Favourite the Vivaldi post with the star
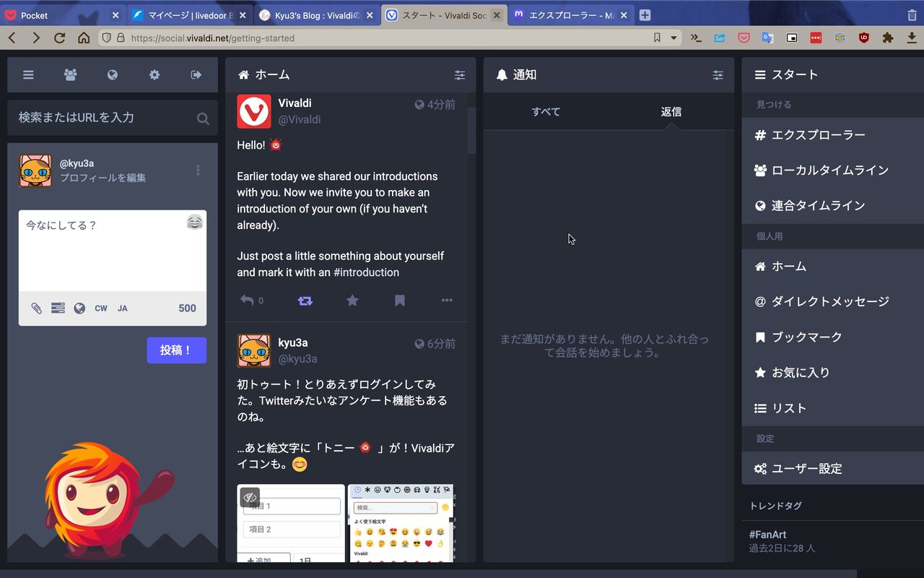 coord(352,301)
